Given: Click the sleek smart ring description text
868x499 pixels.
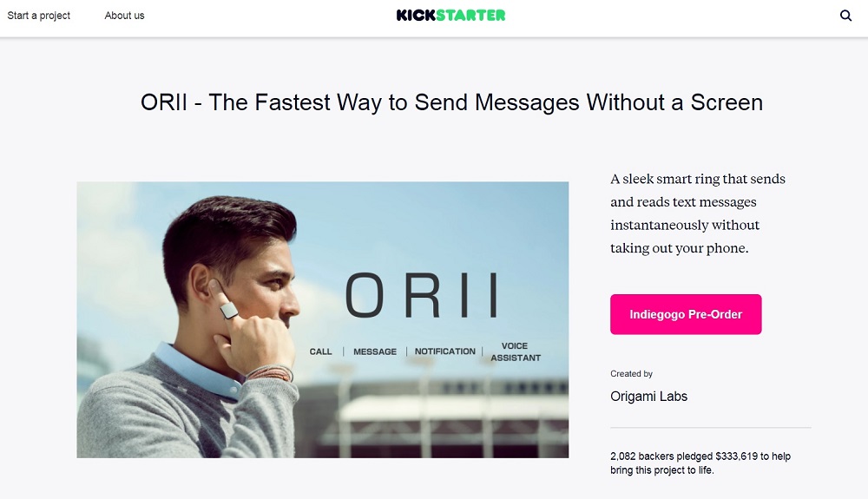Looking at the screenshot, I should tap(698, 213).
